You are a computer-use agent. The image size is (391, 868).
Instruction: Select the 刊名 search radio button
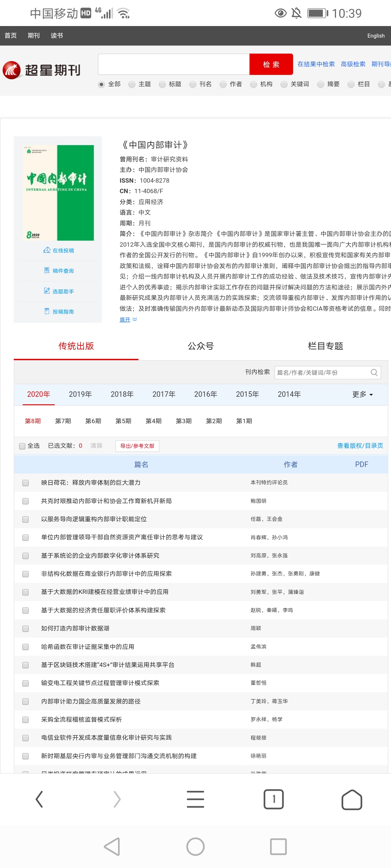coord(193,84)
